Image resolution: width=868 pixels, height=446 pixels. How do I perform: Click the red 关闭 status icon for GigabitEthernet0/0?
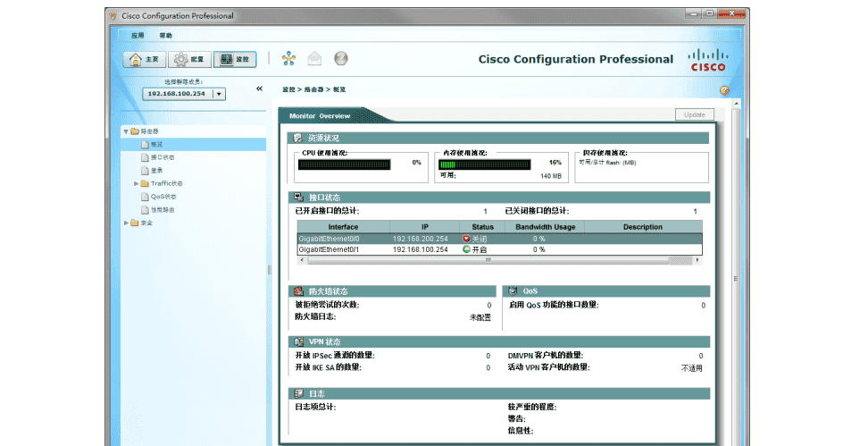(466, 239)
